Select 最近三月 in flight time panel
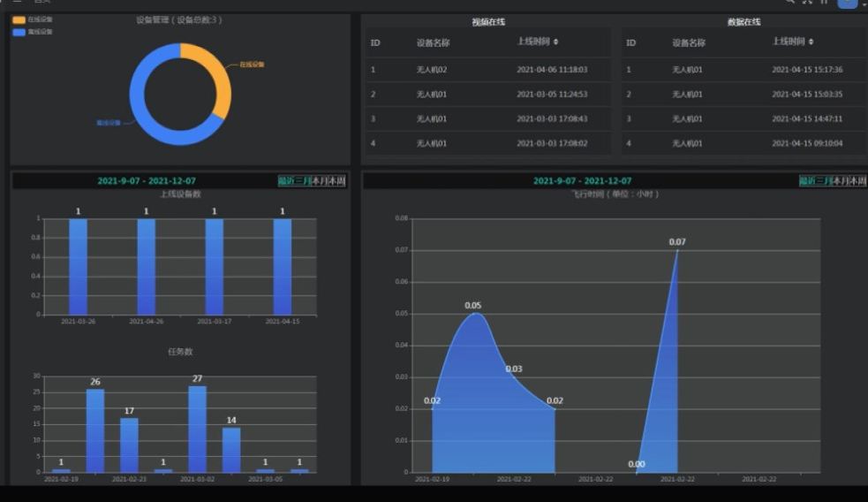 815,181
